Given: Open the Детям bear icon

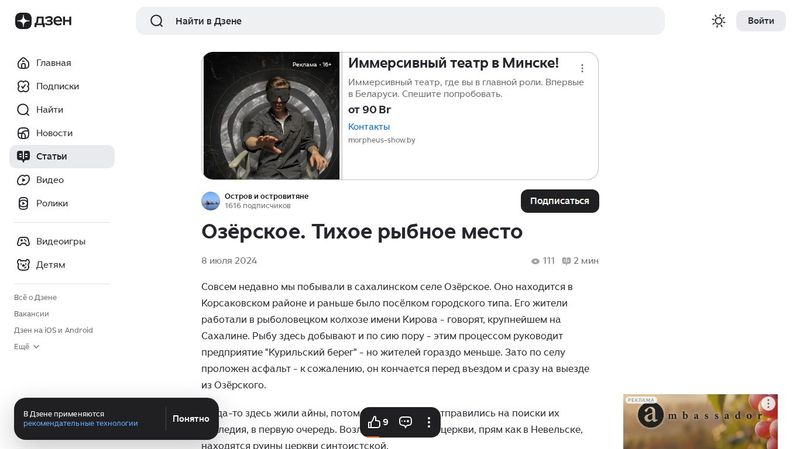Looking at the screenshot, I should click(x=23, y=265).
